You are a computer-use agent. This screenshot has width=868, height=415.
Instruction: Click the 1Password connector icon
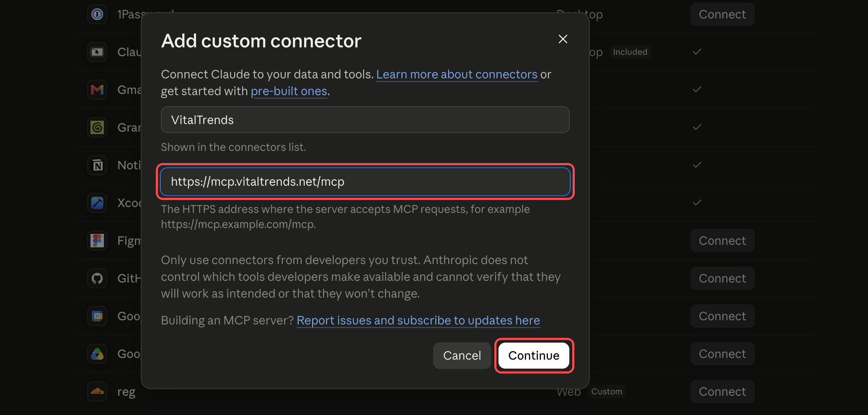(97, 14)
